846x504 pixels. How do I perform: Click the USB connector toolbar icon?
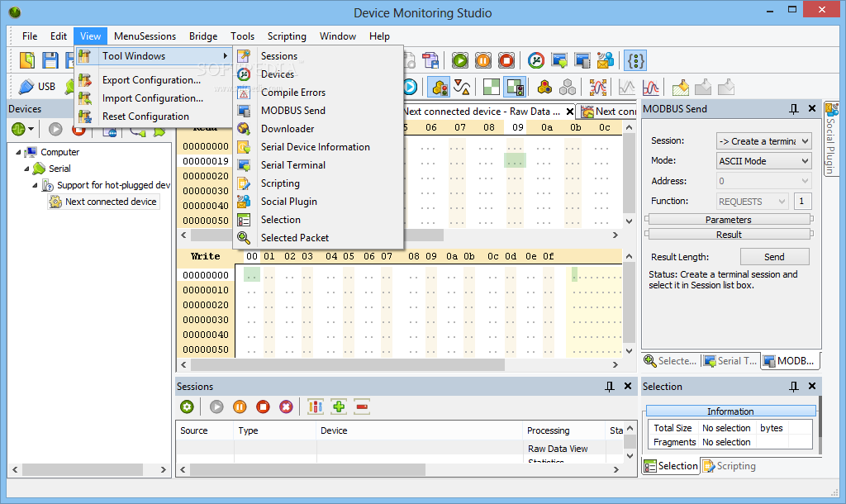point(26,86)
